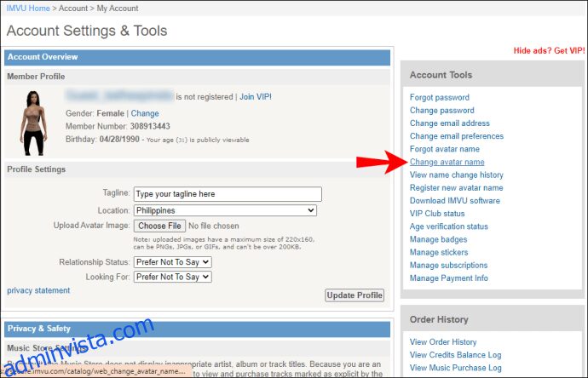588x378 pixels.
Task: Click the Update Profile button
Action: [x=355, y=295]
